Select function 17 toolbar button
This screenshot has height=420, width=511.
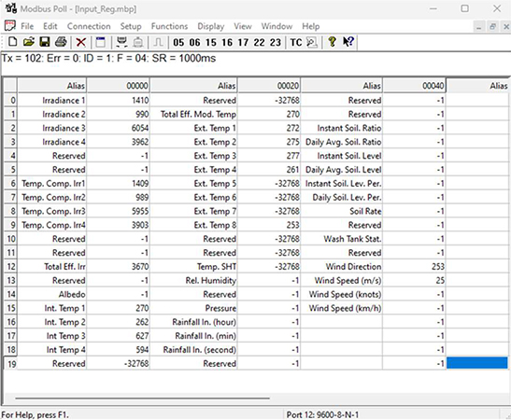click(x=243, y=42)
